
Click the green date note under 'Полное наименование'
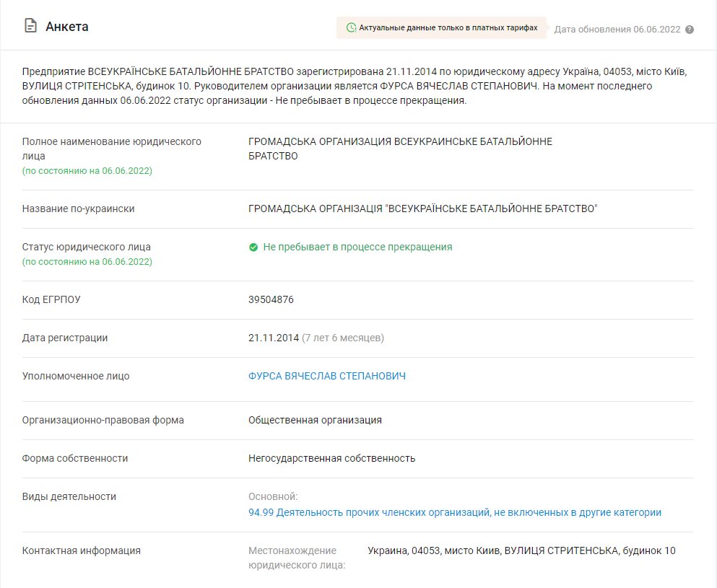87,171
